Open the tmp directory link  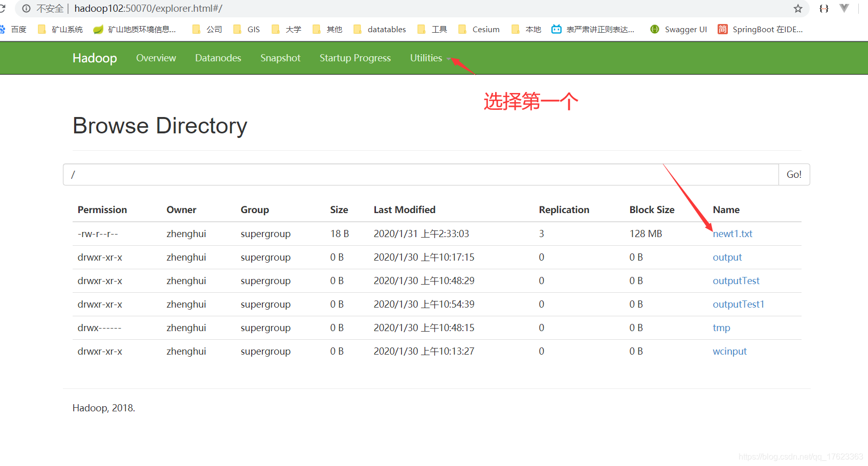pos(721,328)
